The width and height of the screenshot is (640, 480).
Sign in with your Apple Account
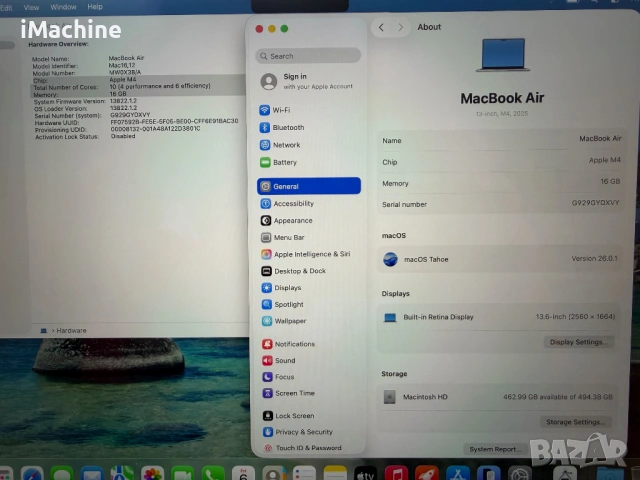[309, 81]
